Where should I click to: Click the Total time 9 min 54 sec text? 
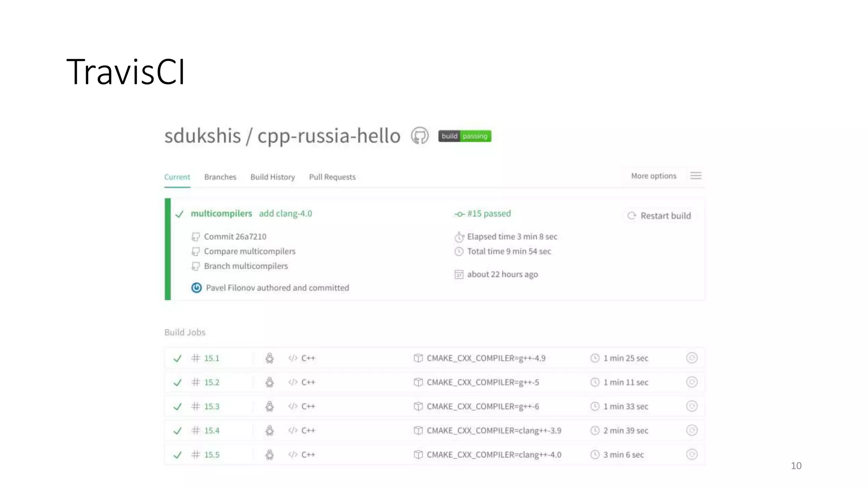[x=509, y=252]
